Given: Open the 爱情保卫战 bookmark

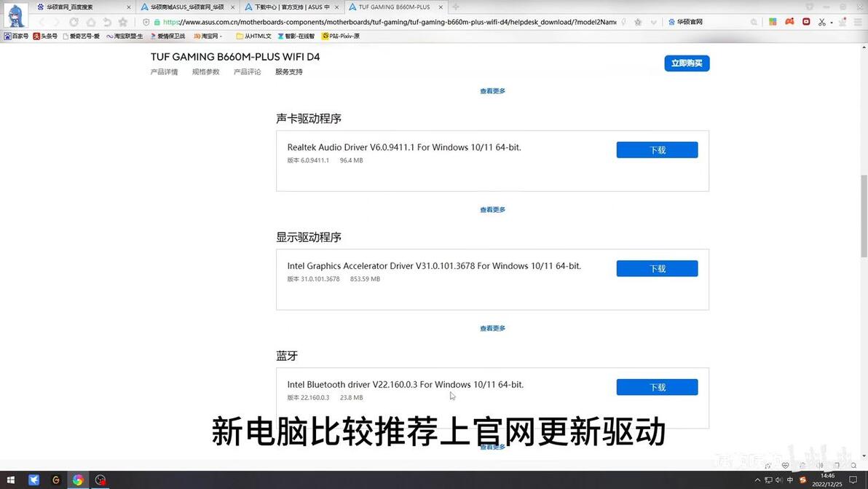Looking at the screenshot, I should 167,36.
